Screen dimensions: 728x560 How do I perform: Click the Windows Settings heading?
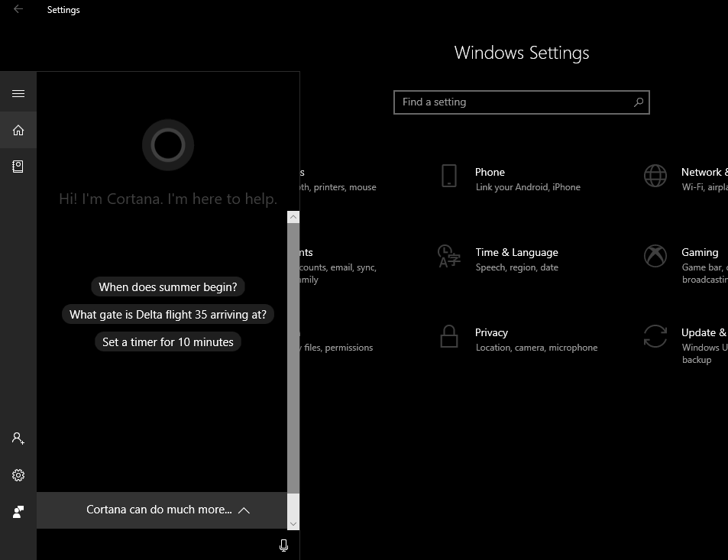coord(522,53)
